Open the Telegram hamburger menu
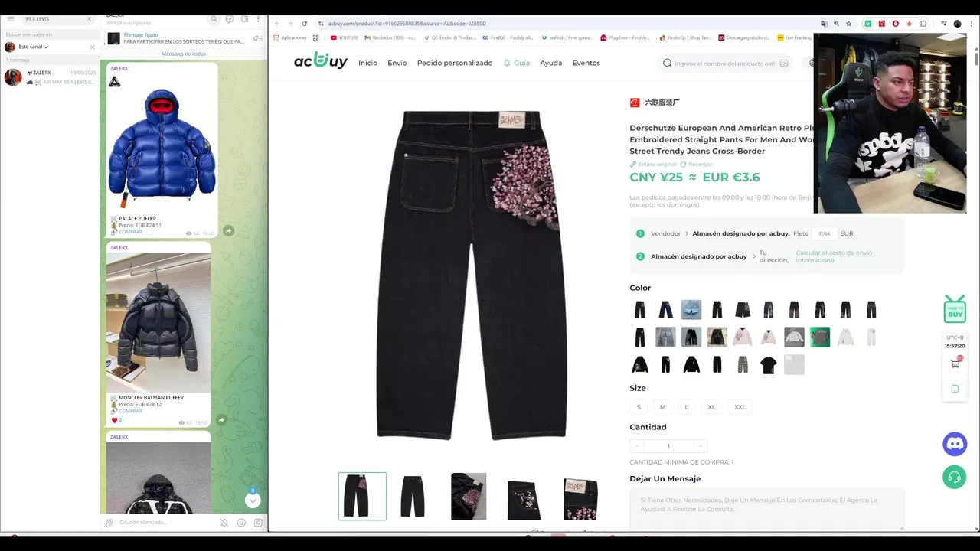980x551 pixels. tap(11, 18)
